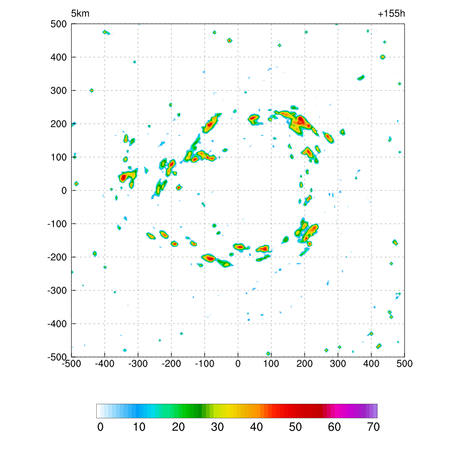
Task: Select the y-axis tick label "400"
Action: [x=59, y=57]
